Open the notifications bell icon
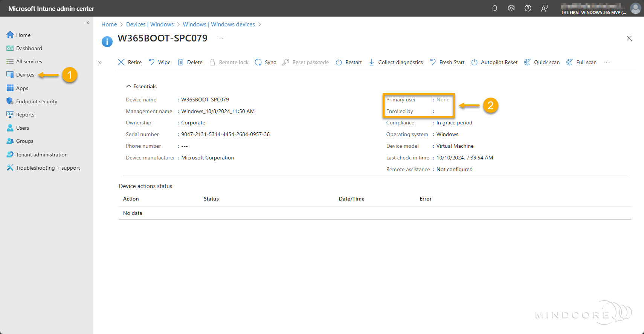Image resolution: width=644 pixels, height=334 pixels. point(494,8)
